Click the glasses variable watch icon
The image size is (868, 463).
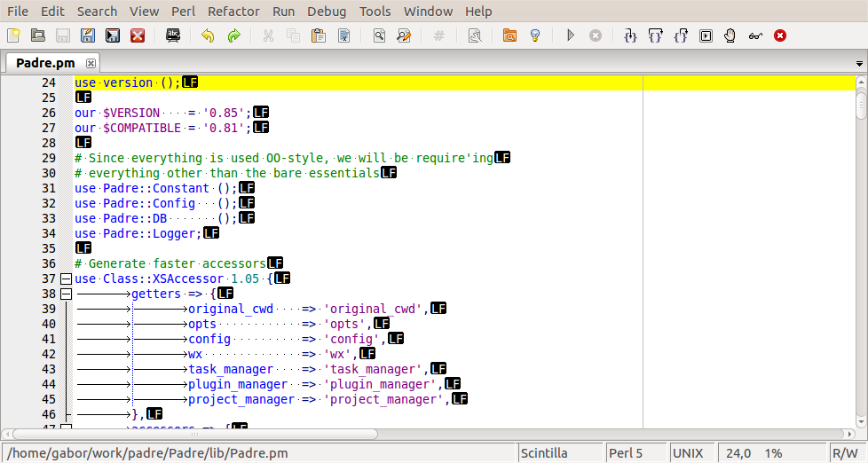755,36
